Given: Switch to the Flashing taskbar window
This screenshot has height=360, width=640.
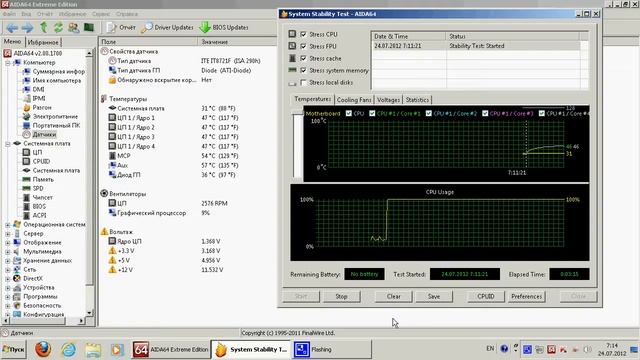Looking at the screenshot, I should pyautogui.click(x=332, y=349).
